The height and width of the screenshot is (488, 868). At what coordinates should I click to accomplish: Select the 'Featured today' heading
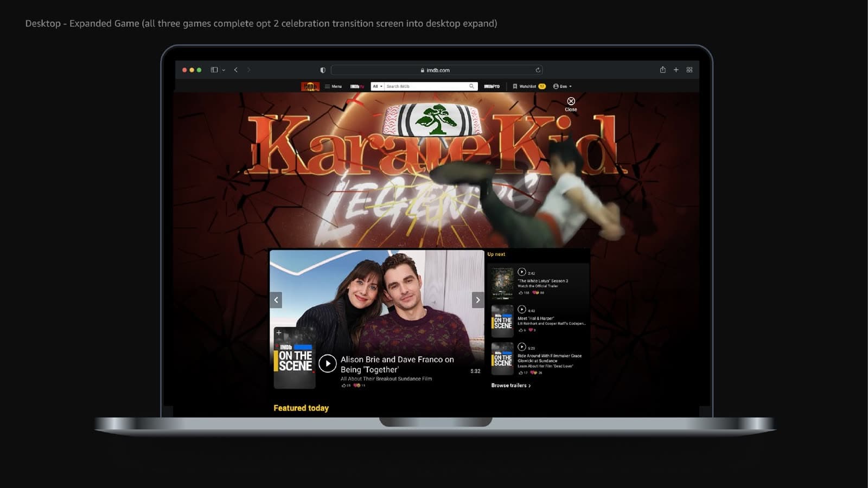tap(301, 408)
